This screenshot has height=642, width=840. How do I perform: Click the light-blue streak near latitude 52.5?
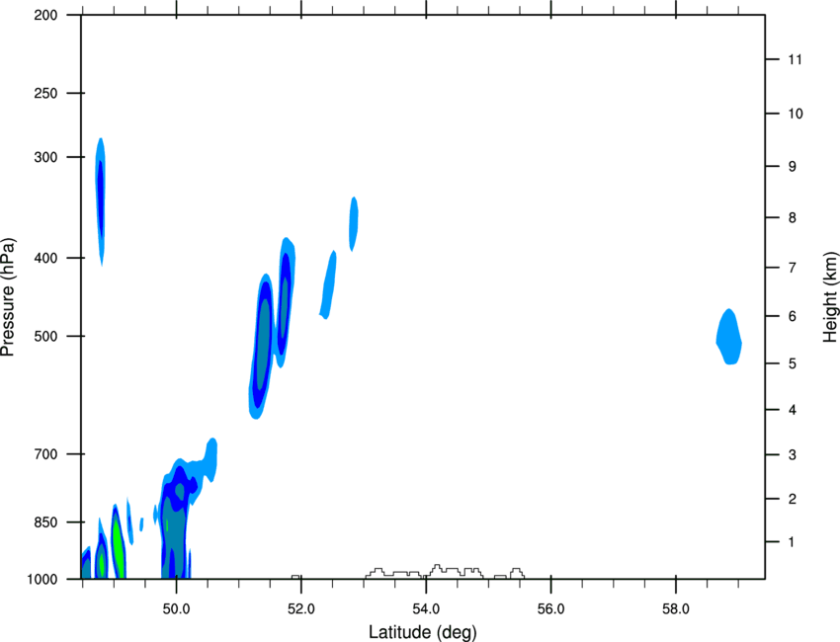tap(328, 284)
